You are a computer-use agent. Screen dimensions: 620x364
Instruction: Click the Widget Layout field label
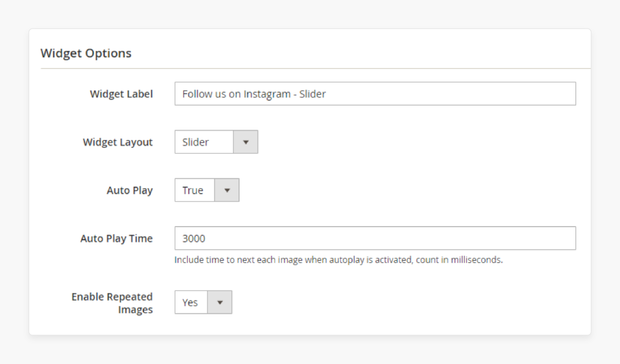118,142
